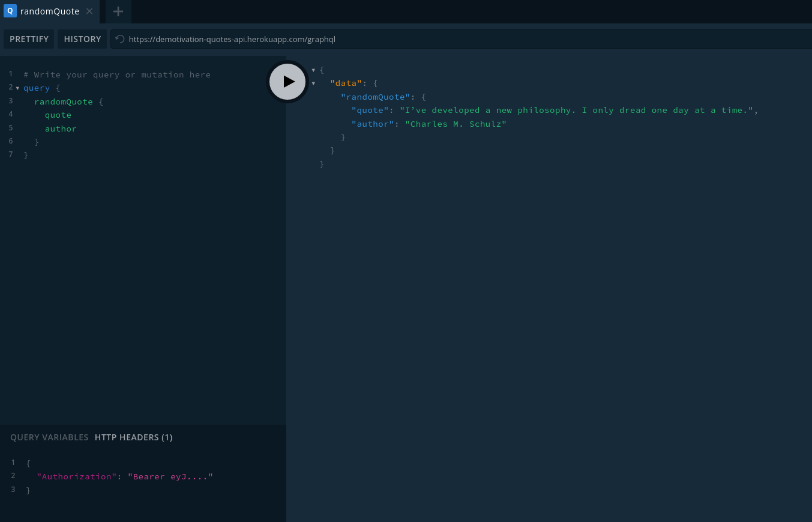Select the randomQuote tab
The image size is (812, 522).
point(50,11)
